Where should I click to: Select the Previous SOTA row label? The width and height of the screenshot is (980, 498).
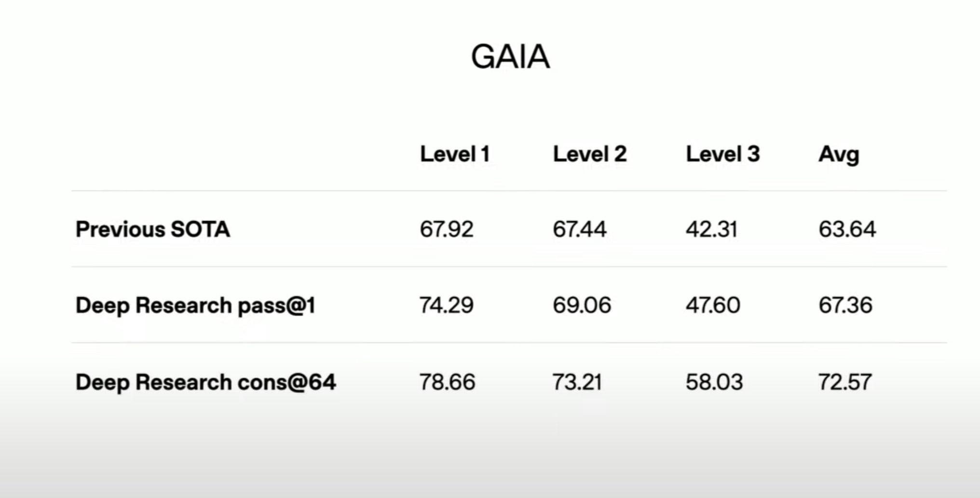[x=152, y=229]
